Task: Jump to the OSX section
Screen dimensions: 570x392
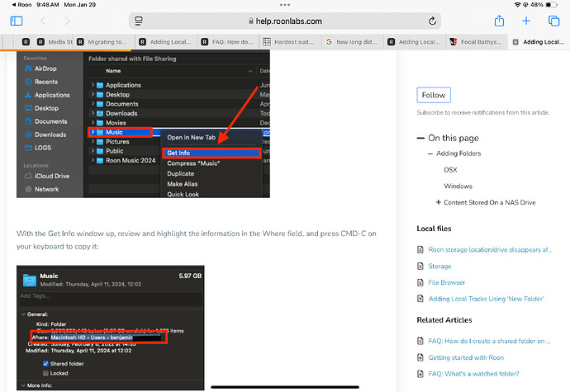Action: pos(450,170)
